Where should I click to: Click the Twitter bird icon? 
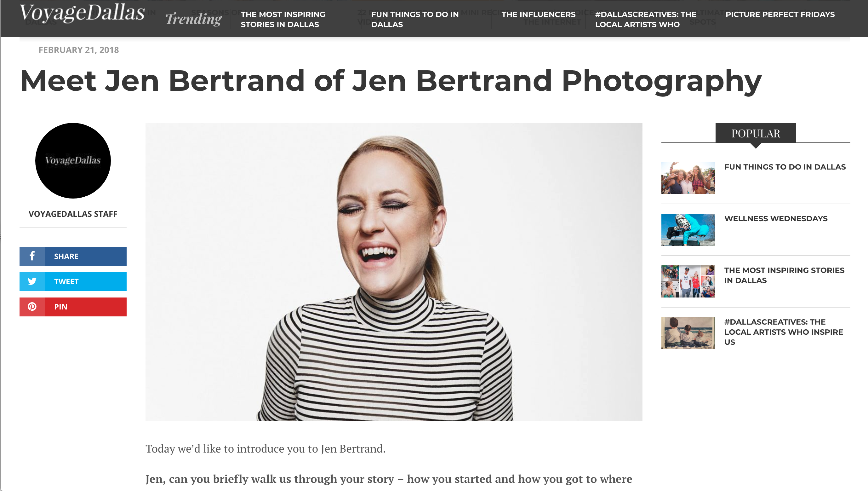tap(32, 281)
